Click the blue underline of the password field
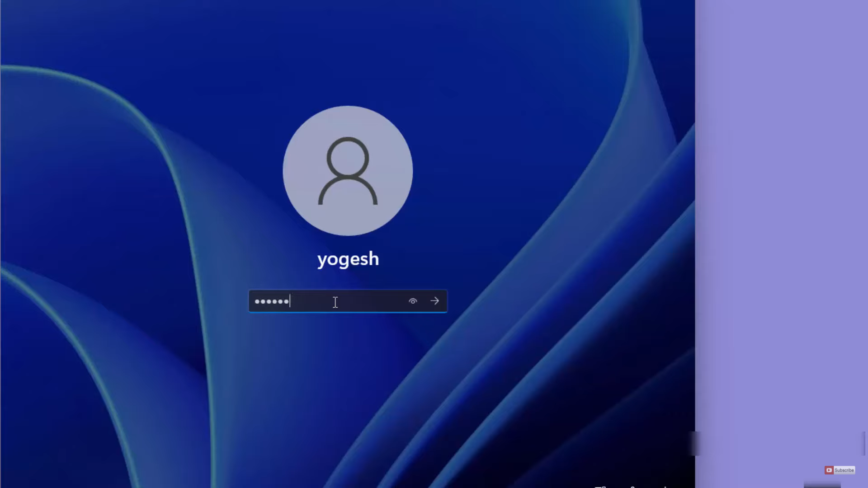Screen dimensions: 868x488 click(348, 312)
